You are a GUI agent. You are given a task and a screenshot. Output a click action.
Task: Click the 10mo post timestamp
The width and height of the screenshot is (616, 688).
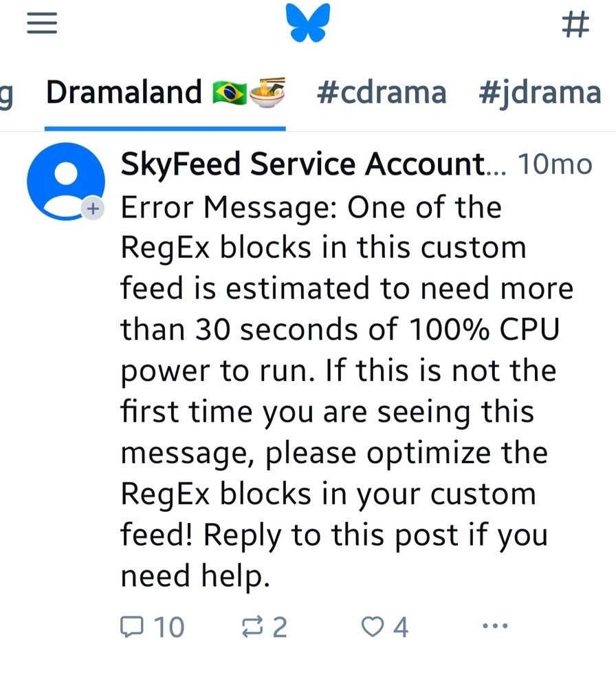click(x=554, y=165)
